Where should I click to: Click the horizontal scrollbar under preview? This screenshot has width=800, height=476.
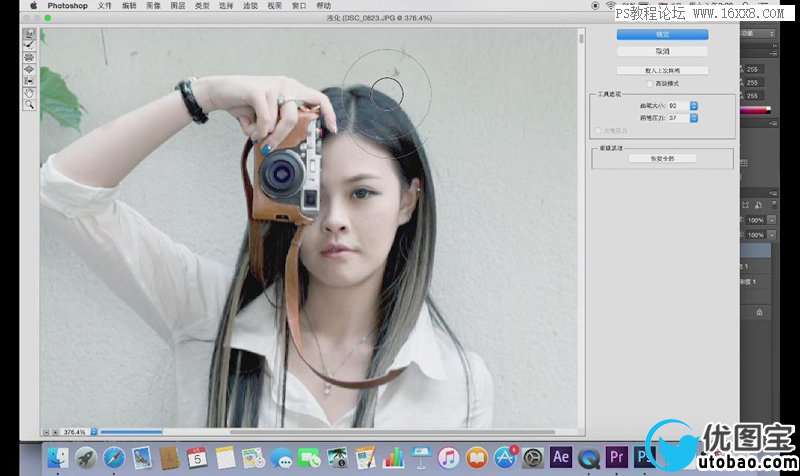click(x=392, y=432)
